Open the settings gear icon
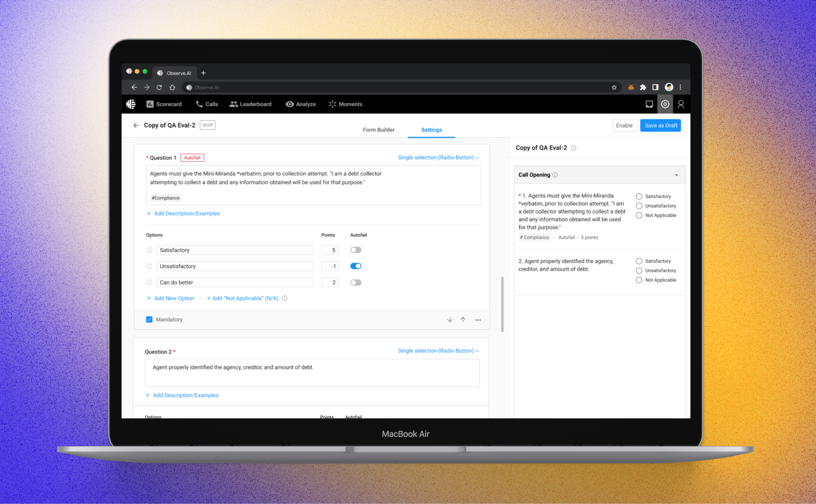 665,104
